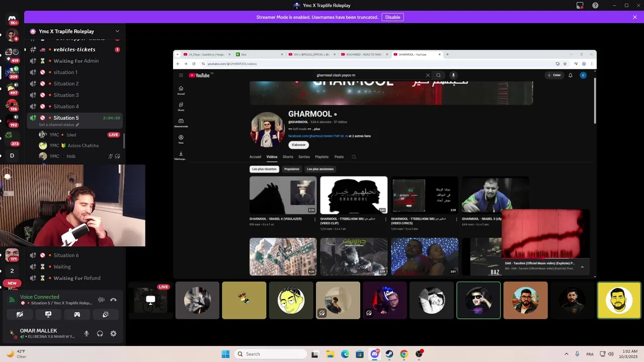Select the Kick browser tab in stream
644x362 pixels.
tap(259, 54)
